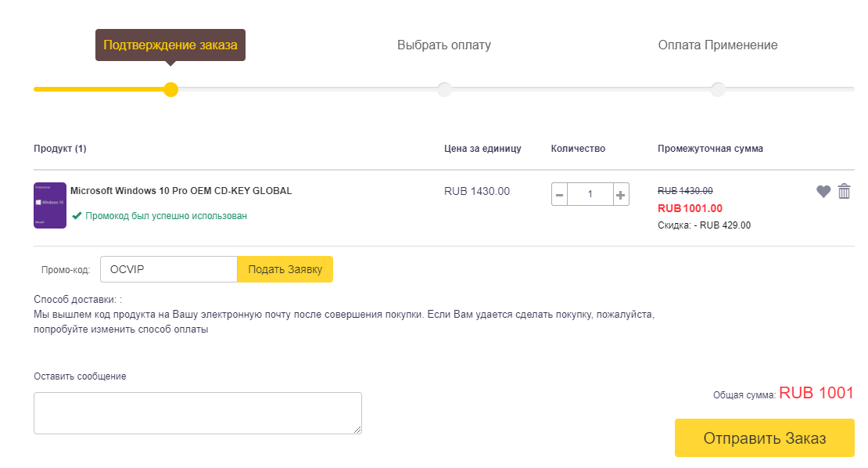Click the third progress step dot
This screenshot has width=868, height=468.
[718, 89]
